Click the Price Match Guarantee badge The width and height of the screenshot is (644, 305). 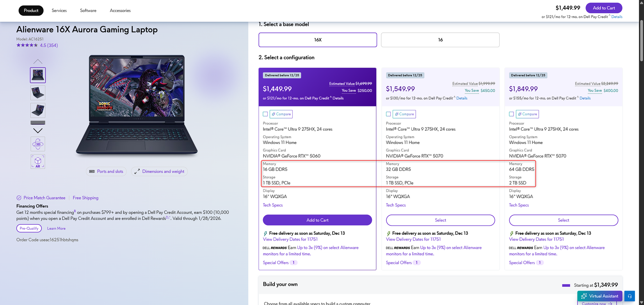point(41,198)
